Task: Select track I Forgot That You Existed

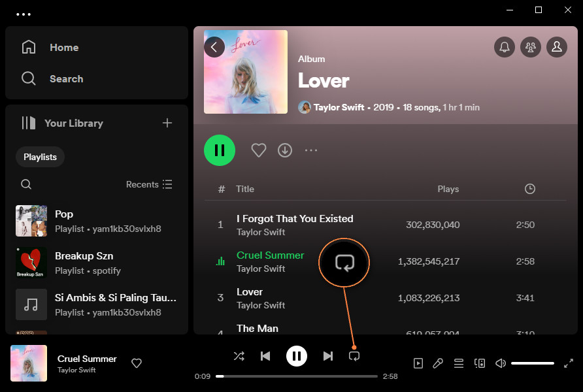Action: 295,218
